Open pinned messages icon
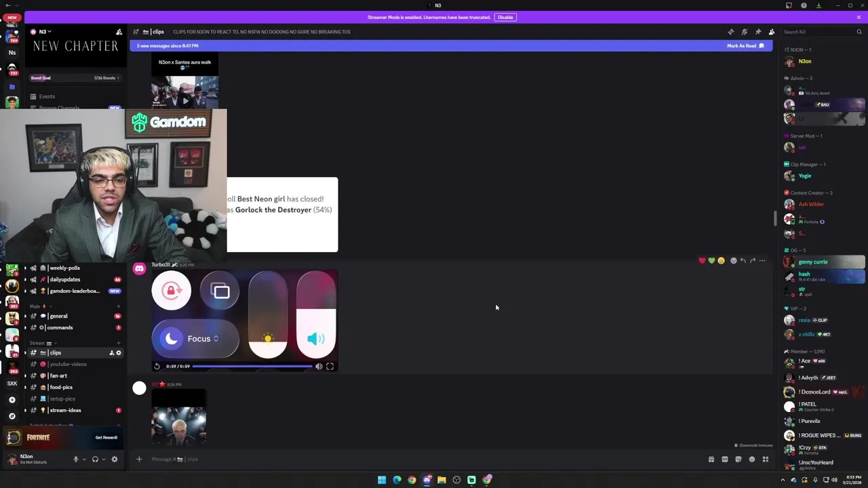Viewport: 868px width, 488px height. [757, 32]
